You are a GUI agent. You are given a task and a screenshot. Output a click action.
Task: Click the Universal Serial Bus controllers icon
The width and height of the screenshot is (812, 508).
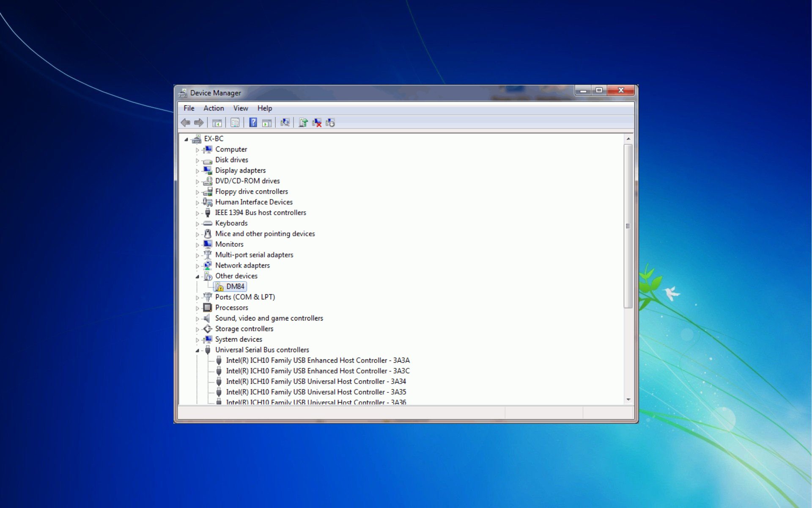click(x=208, y=350)
